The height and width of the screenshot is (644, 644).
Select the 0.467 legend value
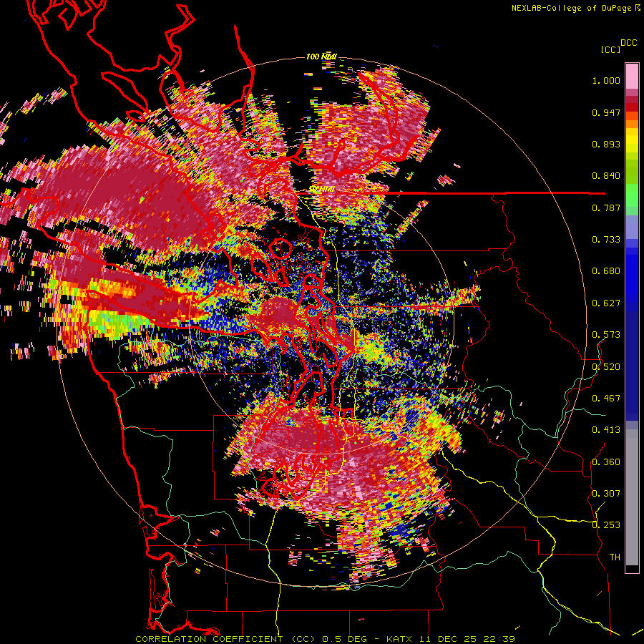coord(606,399)
